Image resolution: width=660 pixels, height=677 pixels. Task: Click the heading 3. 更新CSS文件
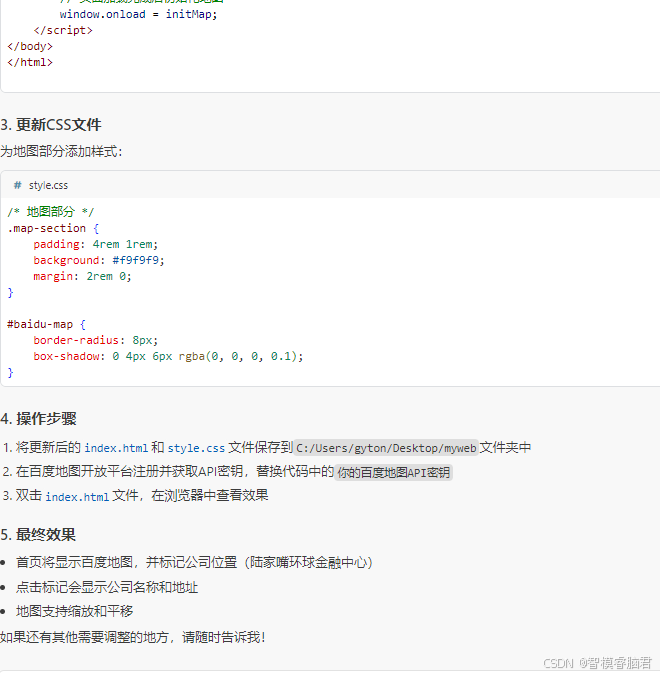pos(51,125)
